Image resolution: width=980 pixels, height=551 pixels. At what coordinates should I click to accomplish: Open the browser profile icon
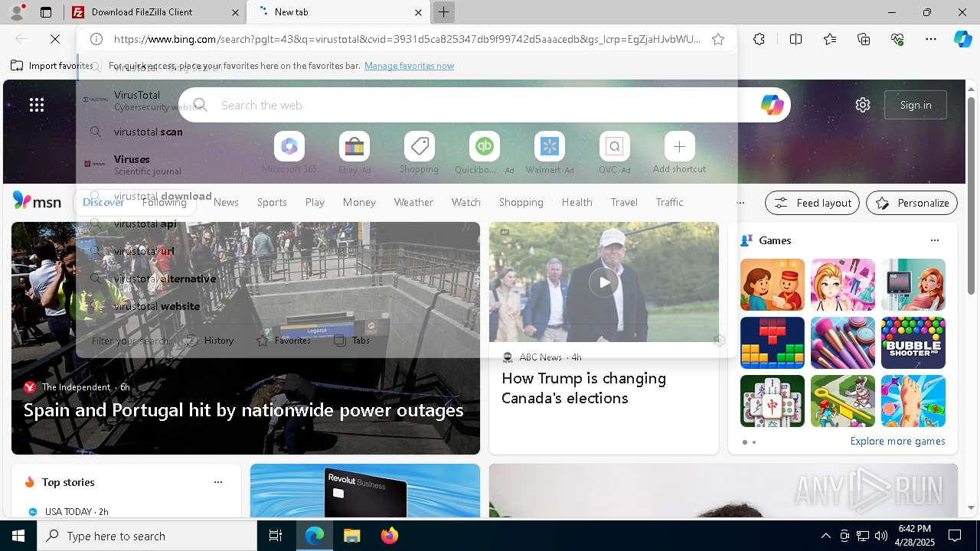[x=17, y=11]
